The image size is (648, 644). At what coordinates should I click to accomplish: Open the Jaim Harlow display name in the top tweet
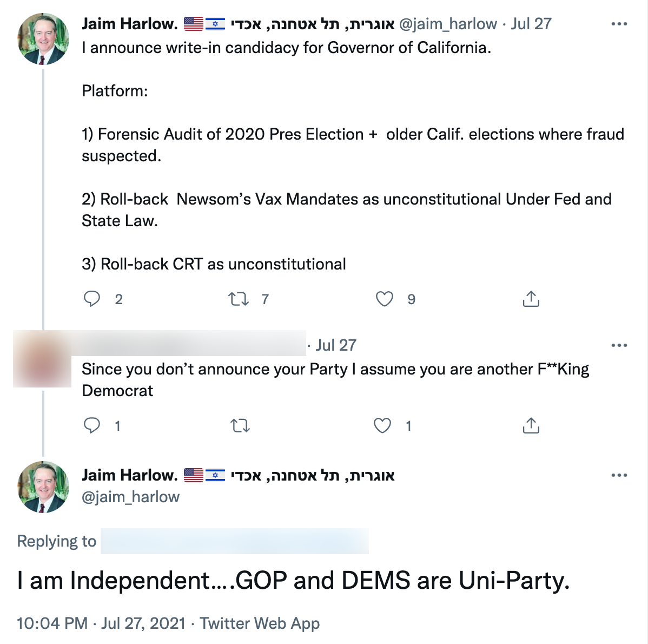[130, 24]
